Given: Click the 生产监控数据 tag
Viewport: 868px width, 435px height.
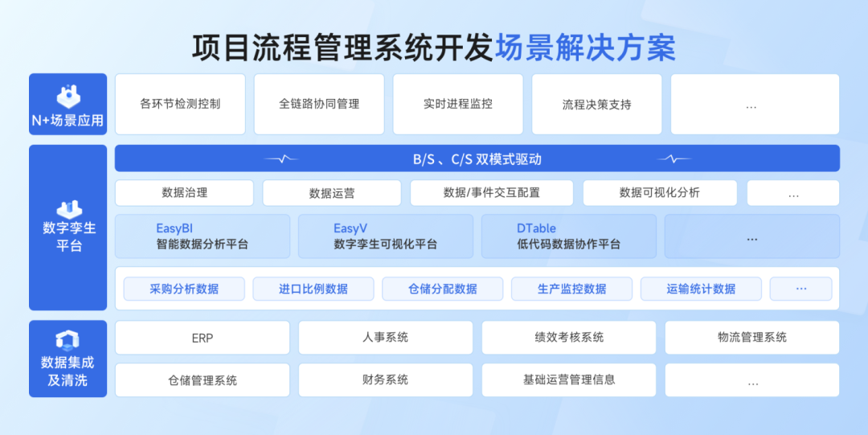Looking at the screenshot, I should coord(572,289).
